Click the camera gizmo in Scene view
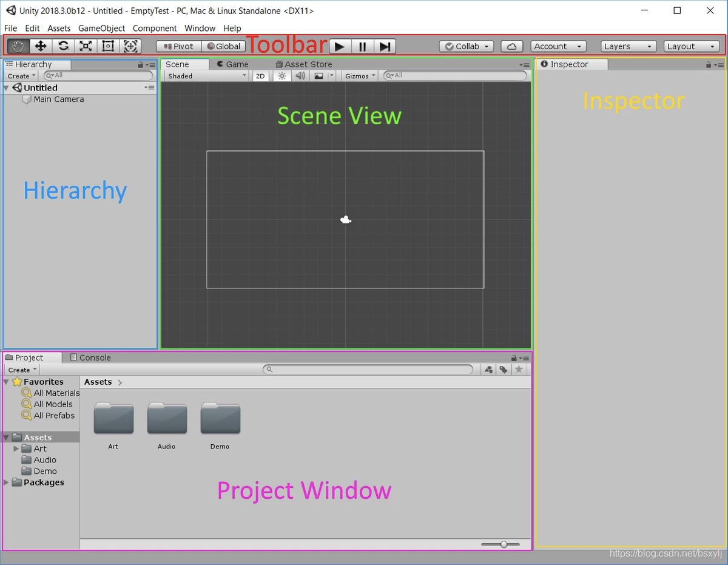 click(346, 220)
